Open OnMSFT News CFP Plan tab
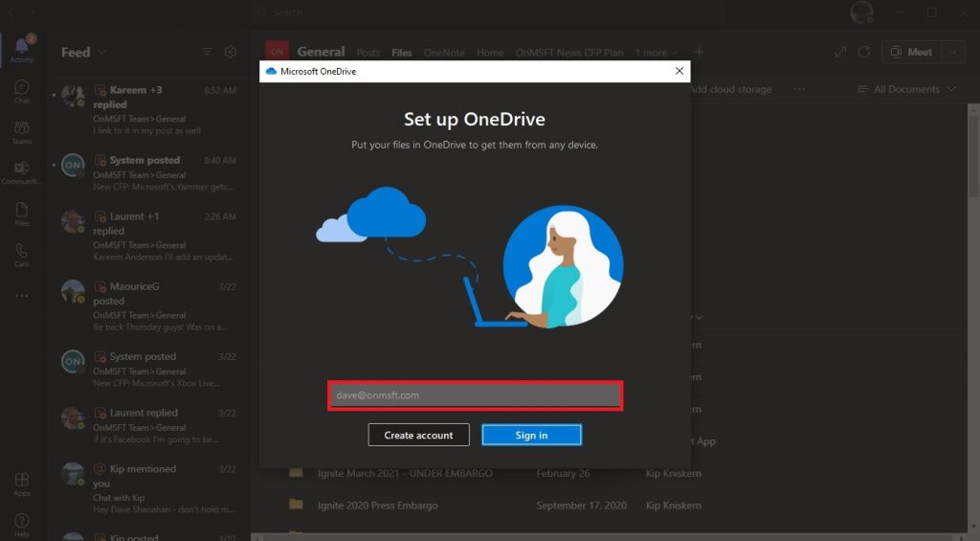980x541 pixels. (568, 54)
